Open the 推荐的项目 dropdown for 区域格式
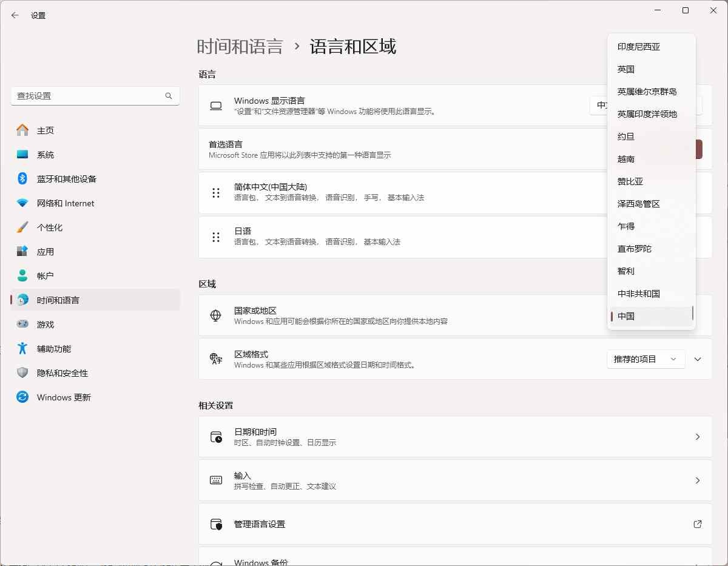The image size is (728, 566). coord(646,359)
